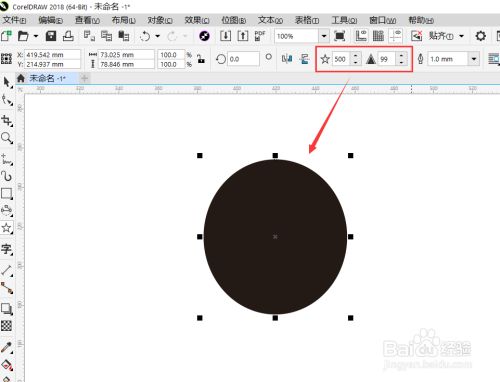Toggle the full-screen preview icon
500x382 pixels.
point(340,36)
